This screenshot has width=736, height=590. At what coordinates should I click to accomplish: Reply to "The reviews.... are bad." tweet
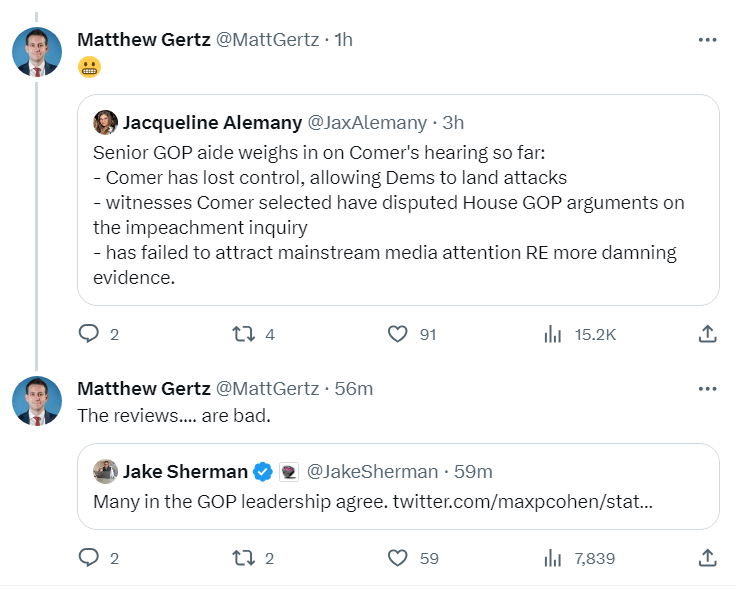(x=90, y=558)
